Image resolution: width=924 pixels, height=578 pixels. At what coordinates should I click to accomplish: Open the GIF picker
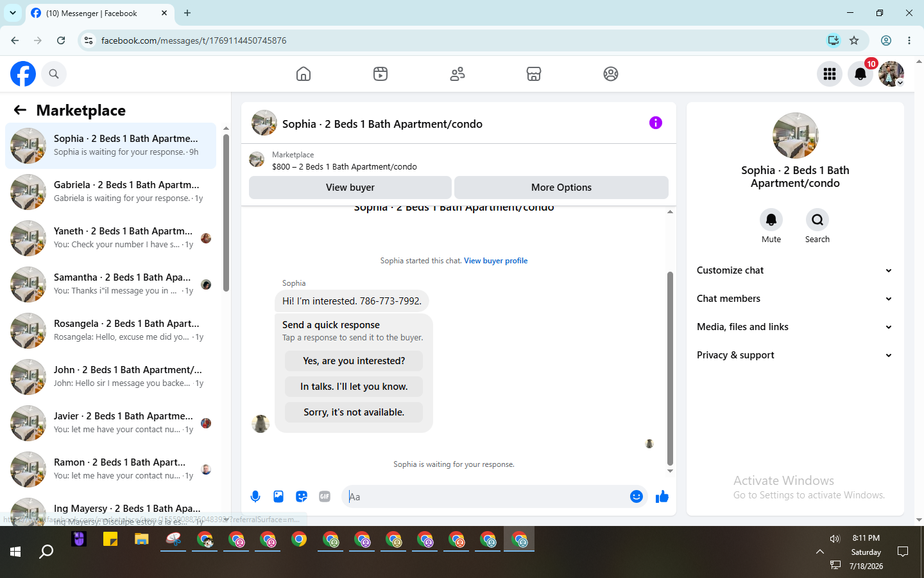tap(325, 496)
